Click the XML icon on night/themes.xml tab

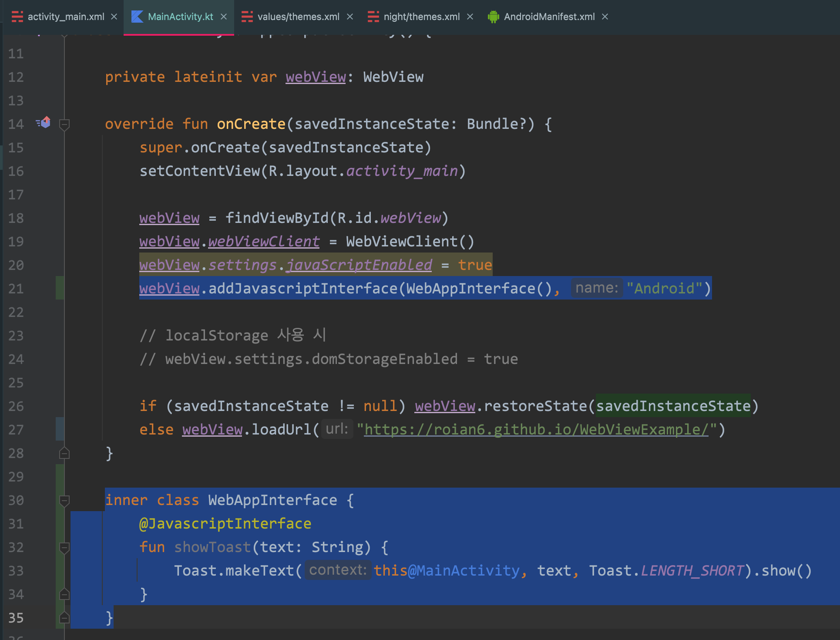373,17
